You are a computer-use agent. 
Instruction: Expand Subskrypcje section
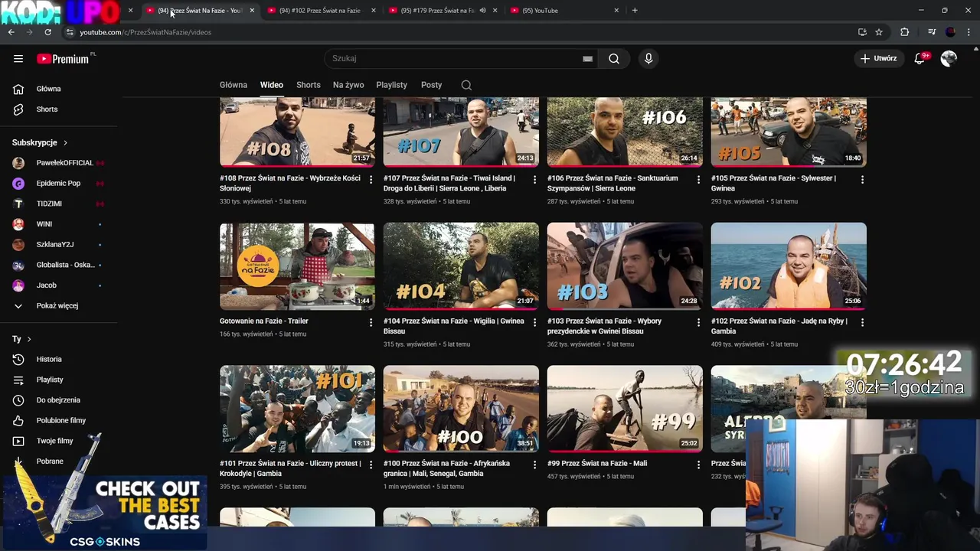40,142
